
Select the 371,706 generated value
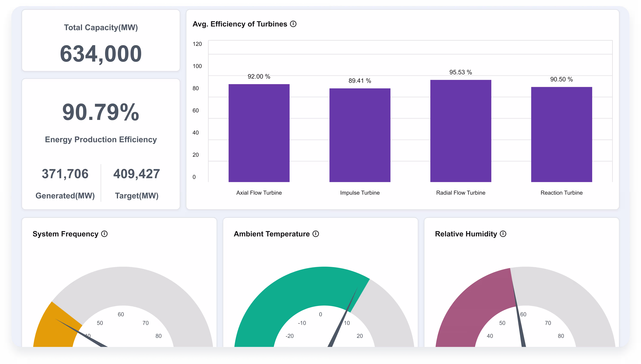pyautogui.click(x=65, y=174)
